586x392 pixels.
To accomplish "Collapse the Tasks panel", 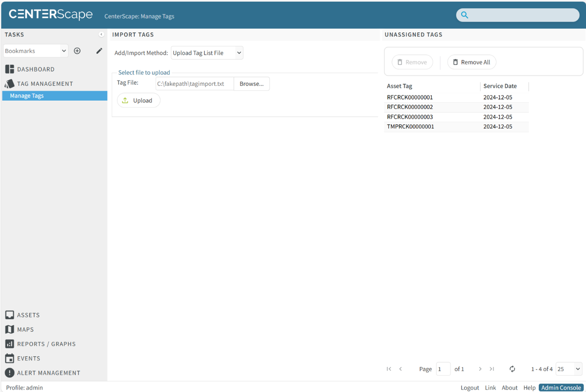I will pos(101,34).
